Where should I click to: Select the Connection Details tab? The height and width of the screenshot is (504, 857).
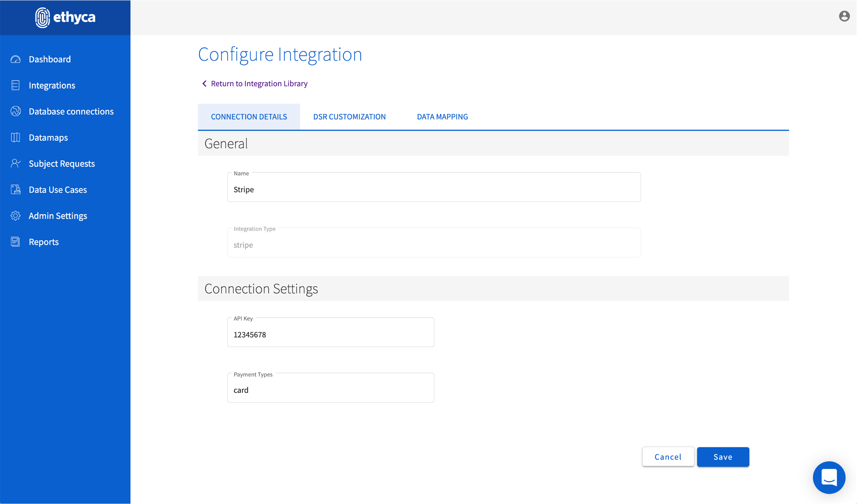pos(249,117)
